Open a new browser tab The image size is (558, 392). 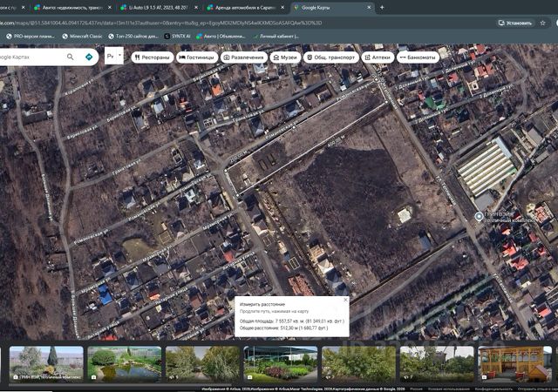pos(382,7)
